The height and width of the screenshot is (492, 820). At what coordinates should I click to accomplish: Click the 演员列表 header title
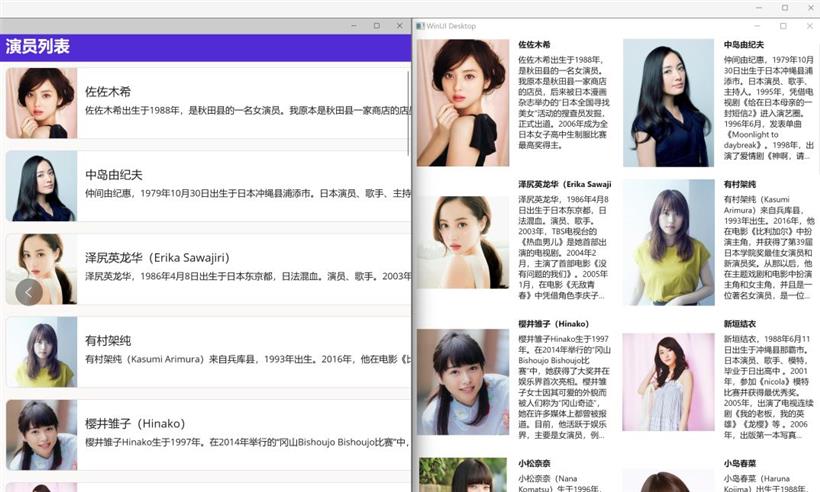pyautogui.click(x=38, y=47)
